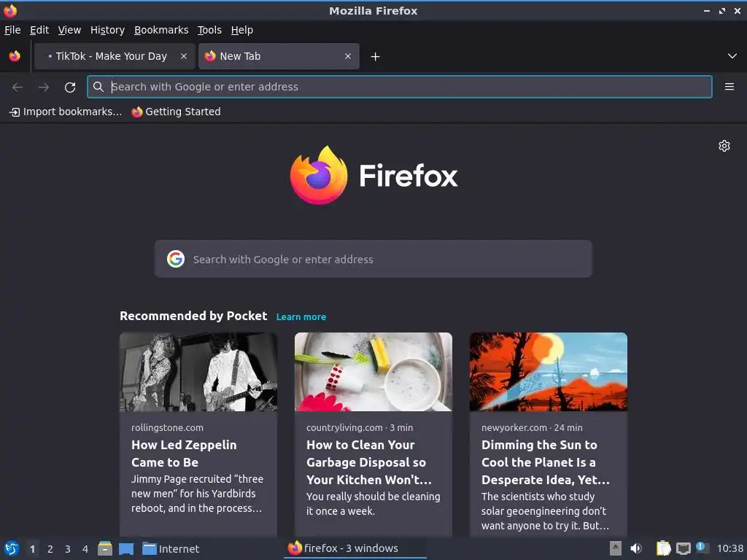Open the Led Zeppelin article thumbnail
Image resolution: width=747 pixels, height=560 pixels.
(x=198, y=372)
